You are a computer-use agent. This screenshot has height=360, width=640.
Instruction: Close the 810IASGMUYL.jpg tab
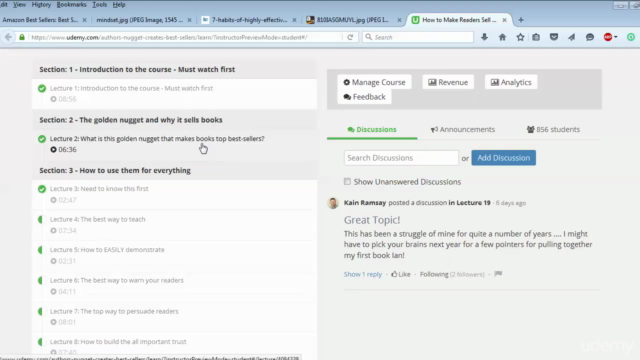[x=399, y=20]
